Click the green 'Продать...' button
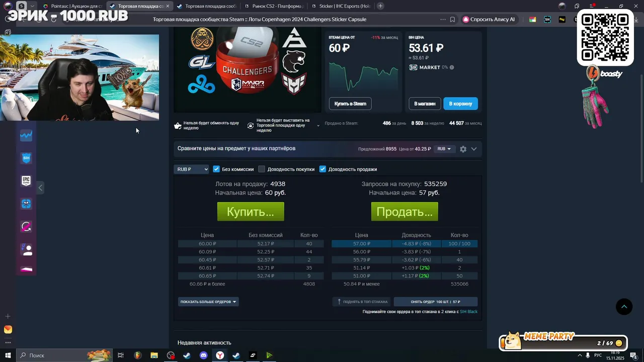The image size is (644, 362). point(405,212)
